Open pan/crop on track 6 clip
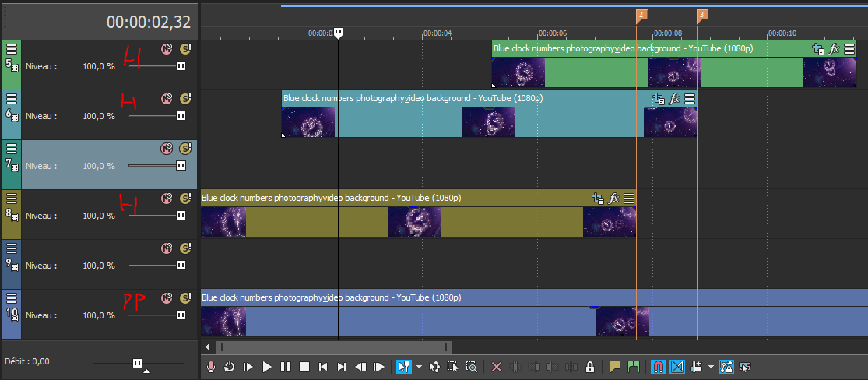Viewport: 868px width, 380px height. point(659,99)
